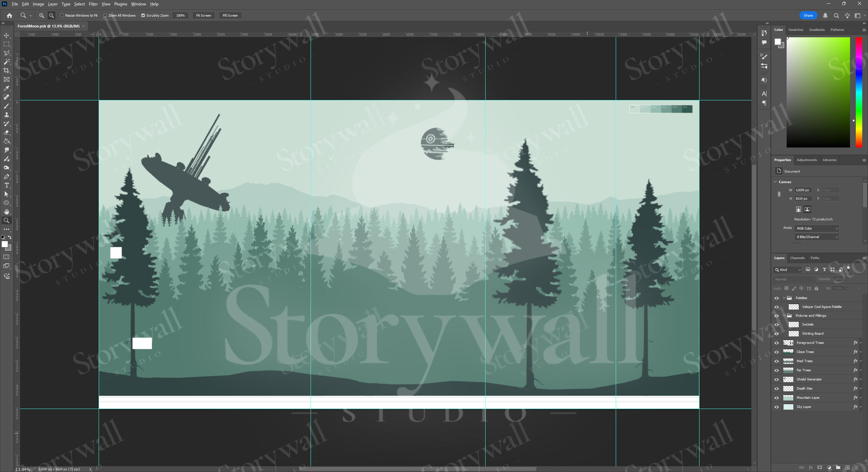Choose the Lasso tool

coord(6,53)
